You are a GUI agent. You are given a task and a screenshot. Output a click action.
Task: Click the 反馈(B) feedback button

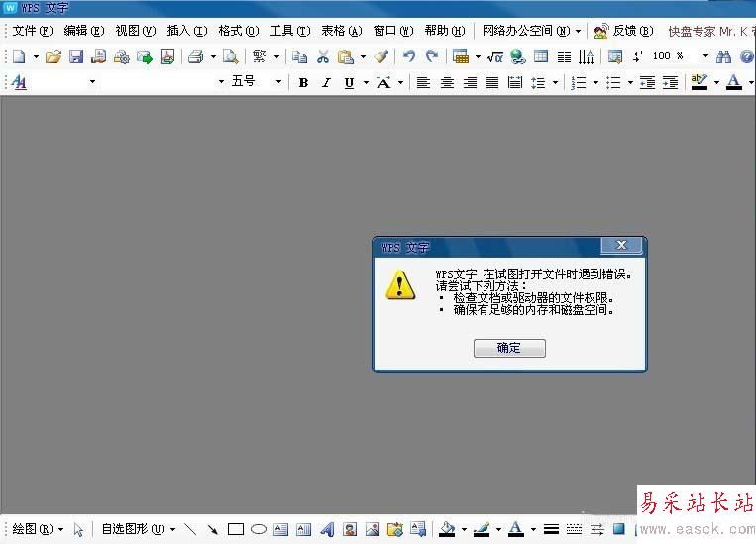tap(624, 31)
